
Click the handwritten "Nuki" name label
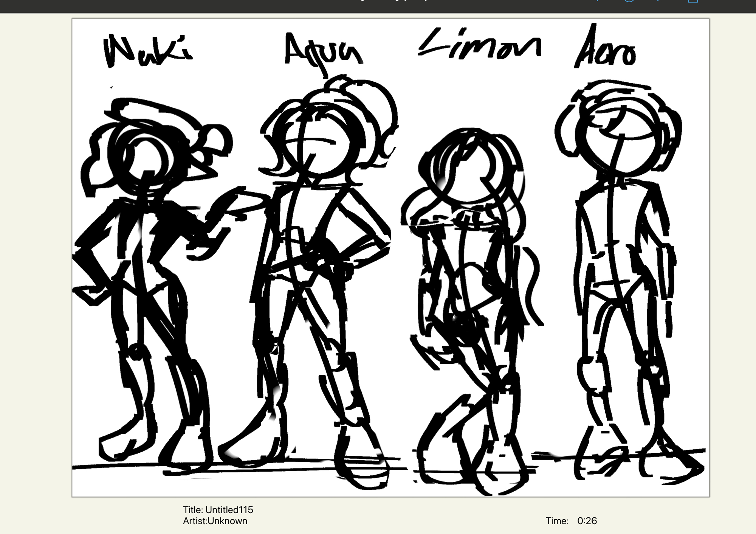(147, 51)
